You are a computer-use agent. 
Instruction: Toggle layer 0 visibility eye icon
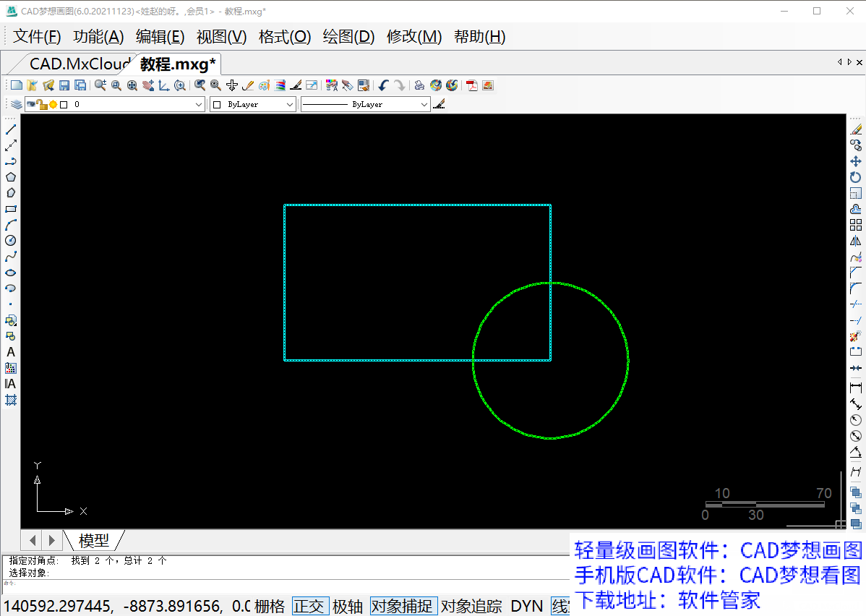point(31,104)
